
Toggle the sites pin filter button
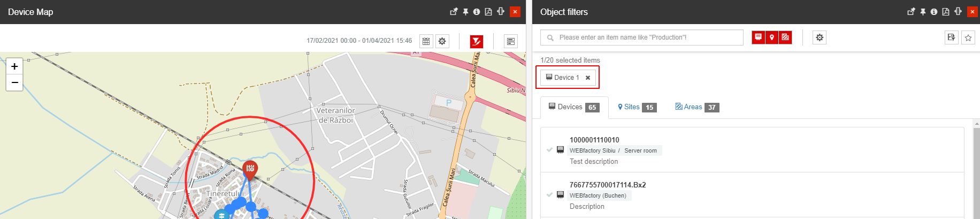[x=771, y=37]
